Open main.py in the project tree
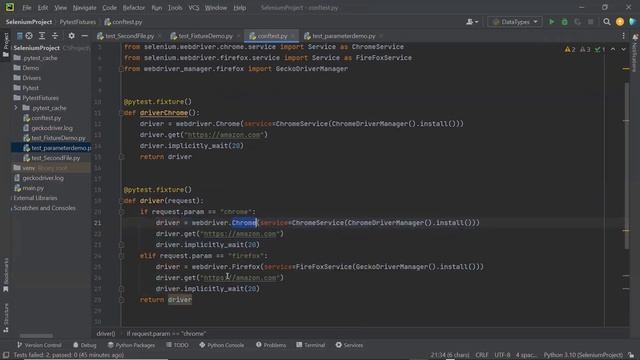 (x=33, y=188)
